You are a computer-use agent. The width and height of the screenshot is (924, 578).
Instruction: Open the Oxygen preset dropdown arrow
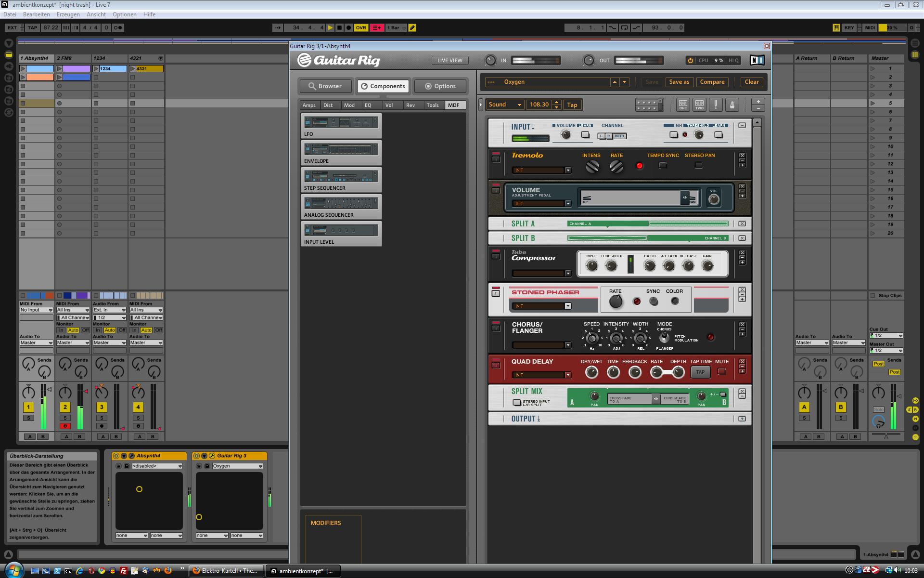tap(625, 82)
